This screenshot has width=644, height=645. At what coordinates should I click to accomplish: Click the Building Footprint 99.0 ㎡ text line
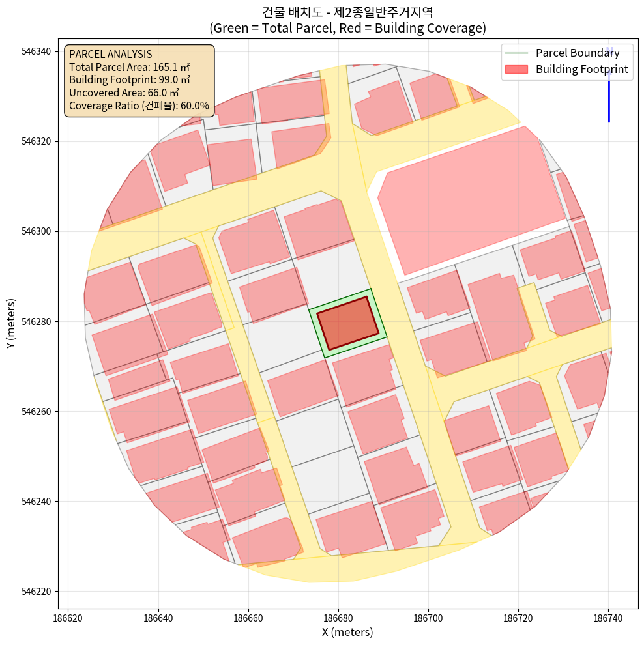129,80
